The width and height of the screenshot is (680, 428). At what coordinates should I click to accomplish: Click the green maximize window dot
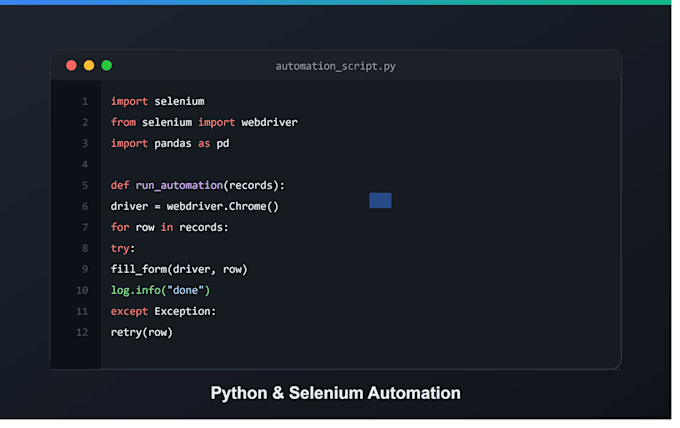point(107,65)
